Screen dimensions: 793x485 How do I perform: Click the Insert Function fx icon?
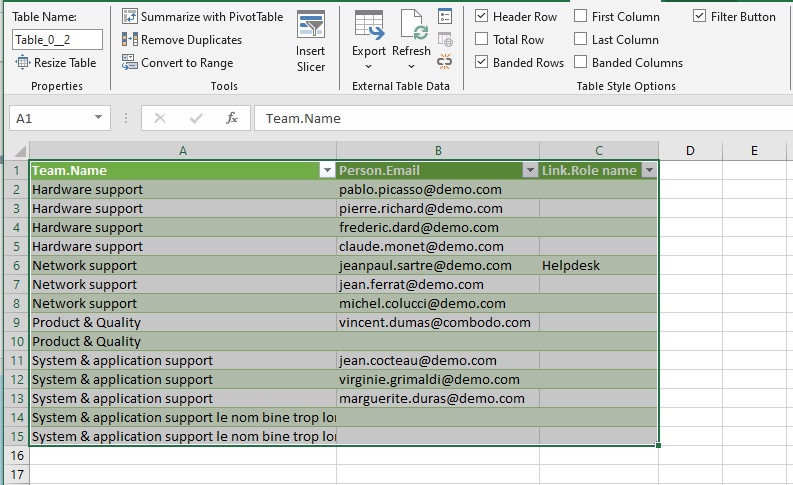(231, 118)
